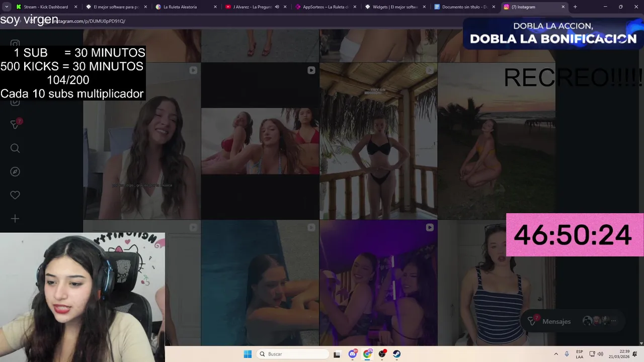Open Discord from the taskbar

353,354
